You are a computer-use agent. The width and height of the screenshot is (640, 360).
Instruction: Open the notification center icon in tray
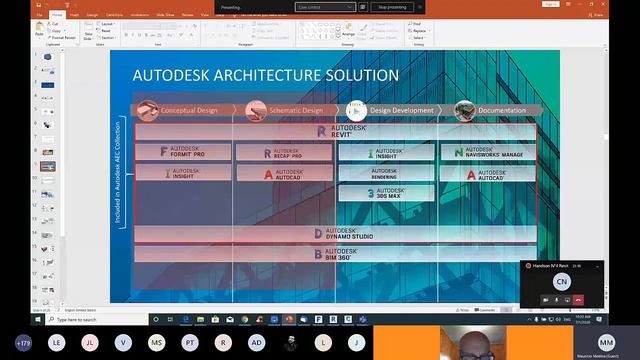(x=599, y=320)
